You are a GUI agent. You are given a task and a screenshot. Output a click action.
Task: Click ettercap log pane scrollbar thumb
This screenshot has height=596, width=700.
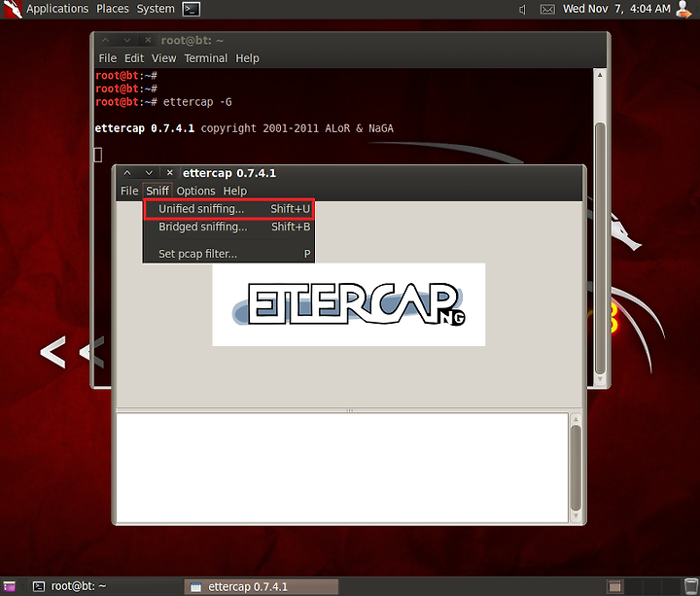pyautogui.click(x=576, y=468)
